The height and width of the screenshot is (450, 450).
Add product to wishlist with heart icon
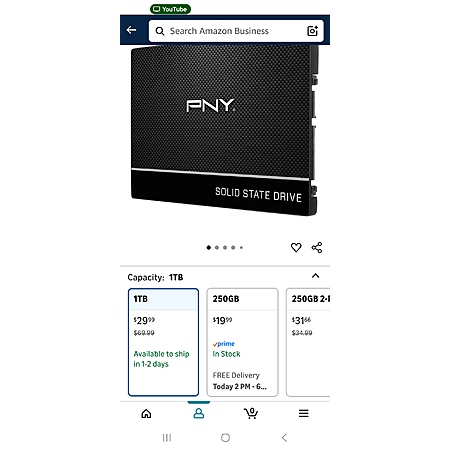point(296,247)
